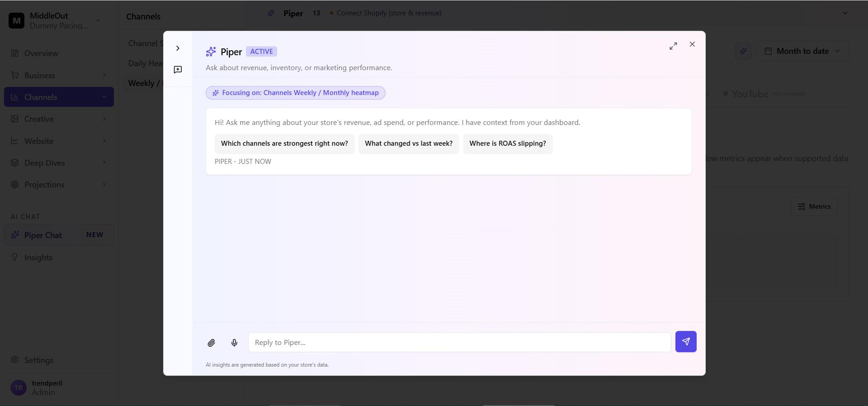
Task: Expand the Website submenu chevron
Action: (x=104, y=141)
